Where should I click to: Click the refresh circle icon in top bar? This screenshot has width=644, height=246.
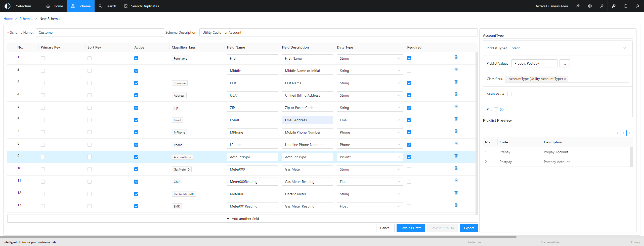click(x=626, y=6)
